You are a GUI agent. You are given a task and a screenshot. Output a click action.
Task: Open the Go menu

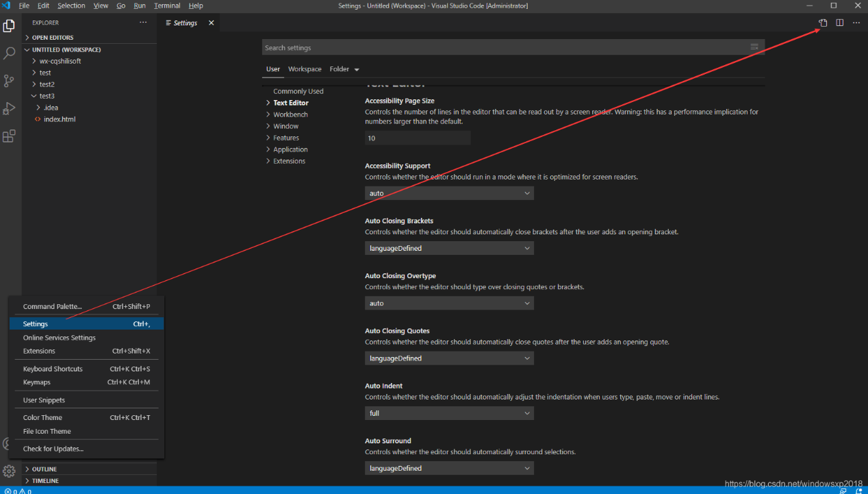tap(120, 5)
